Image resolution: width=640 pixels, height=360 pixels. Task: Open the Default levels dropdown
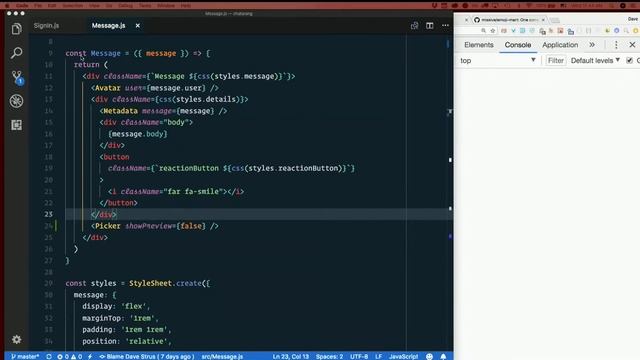pos(595,60)
